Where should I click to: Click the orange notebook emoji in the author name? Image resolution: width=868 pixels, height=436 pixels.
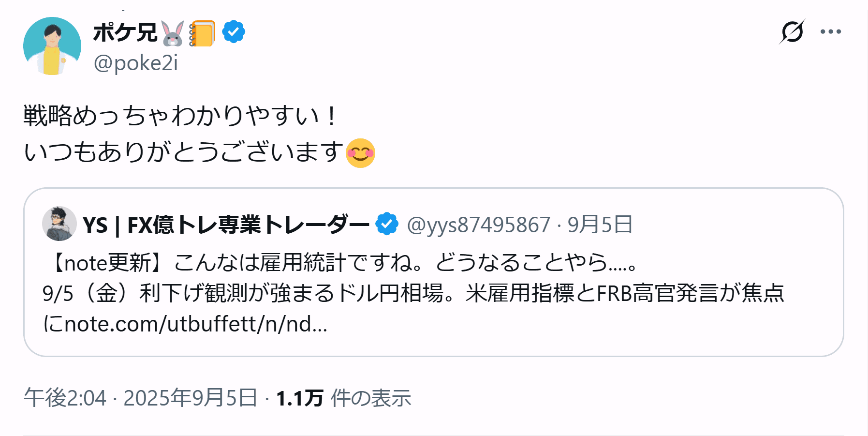pos(202,33)
